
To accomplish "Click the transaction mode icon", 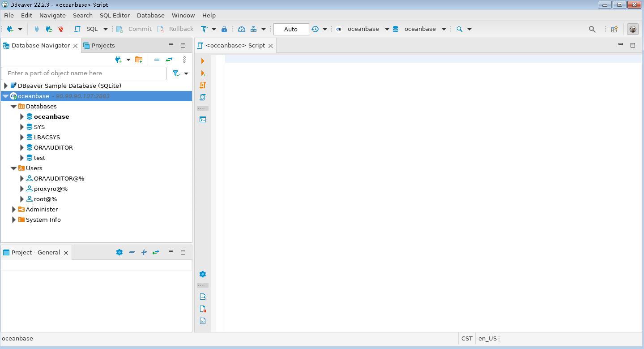I will pyautogui.click(x=204, y=29).
